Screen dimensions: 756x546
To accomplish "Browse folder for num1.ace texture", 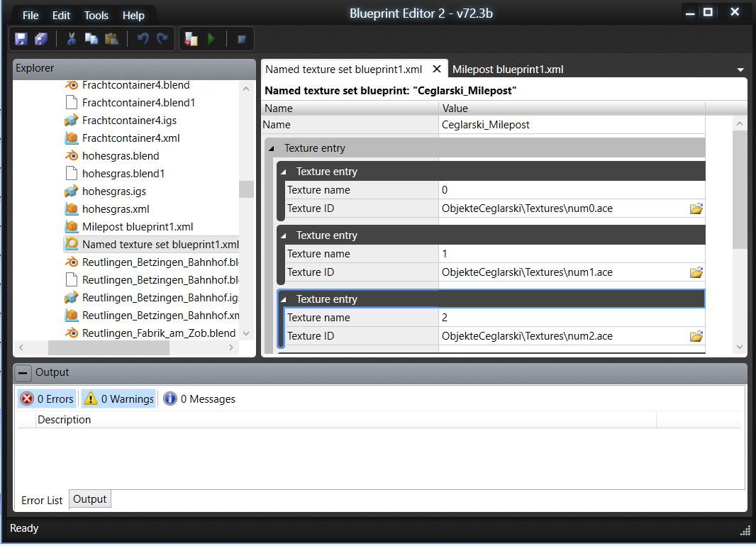I will tap(696, 272).
